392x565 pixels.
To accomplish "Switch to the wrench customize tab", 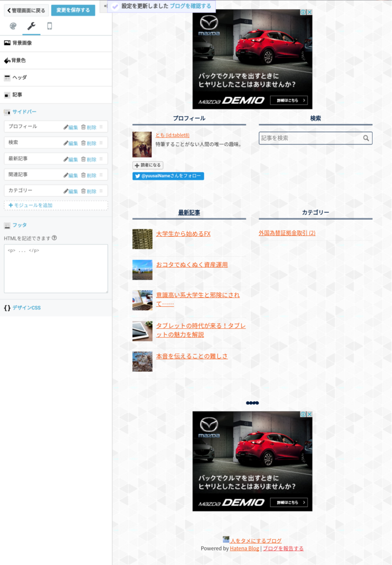I will tap(31, 26).
